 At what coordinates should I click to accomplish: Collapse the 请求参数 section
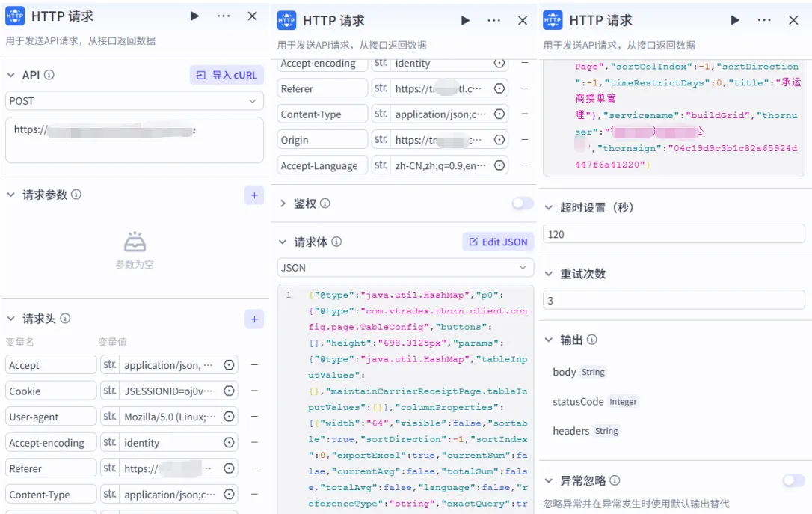pos(11,195)
